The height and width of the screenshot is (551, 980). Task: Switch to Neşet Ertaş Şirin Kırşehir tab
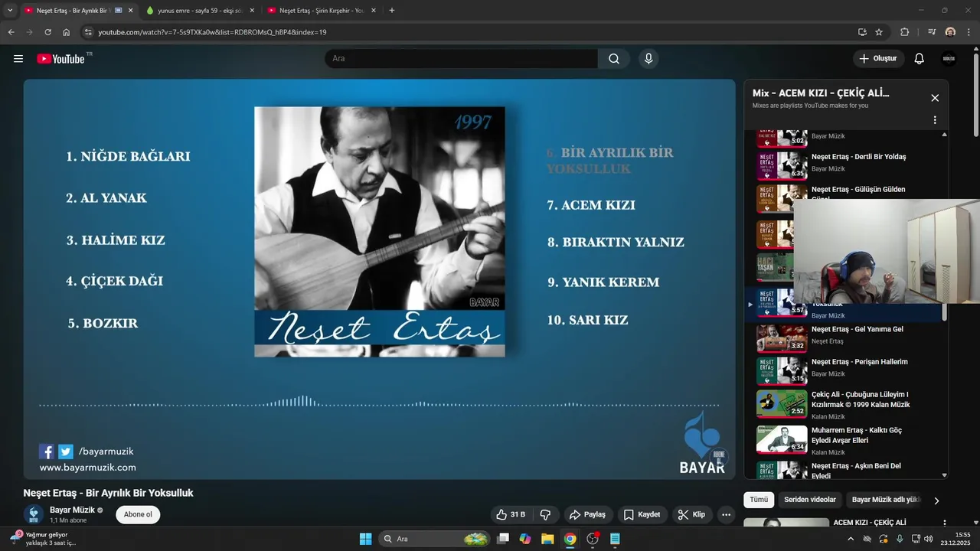[320, 11]
